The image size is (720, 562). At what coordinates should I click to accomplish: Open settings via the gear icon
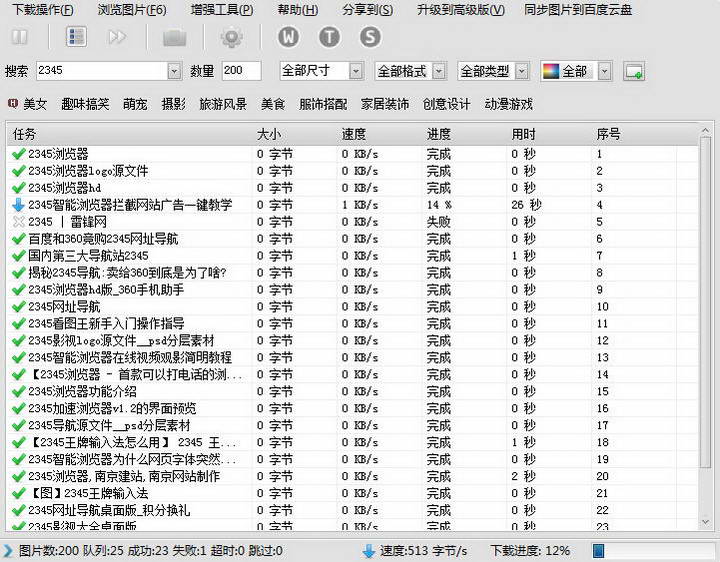click(231, 38)
